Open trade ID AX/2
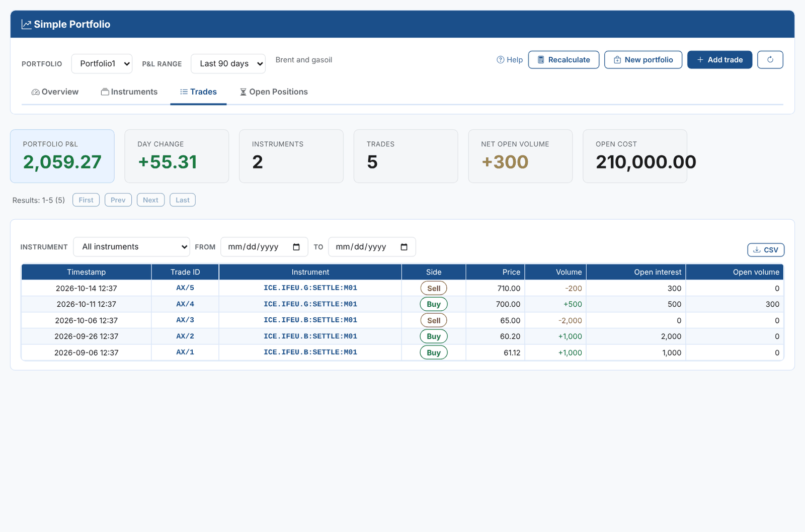Viewport: 805px width, 532px height. [185, 336]
